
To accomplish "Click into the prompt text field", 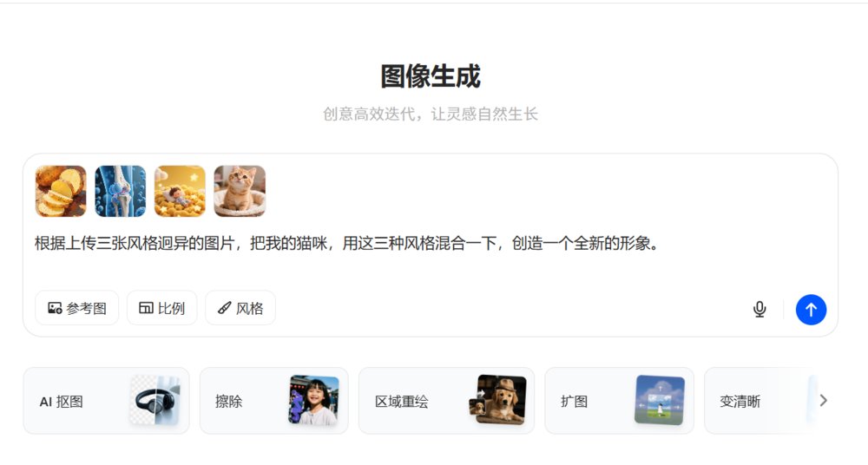I will tap(431, 255).
